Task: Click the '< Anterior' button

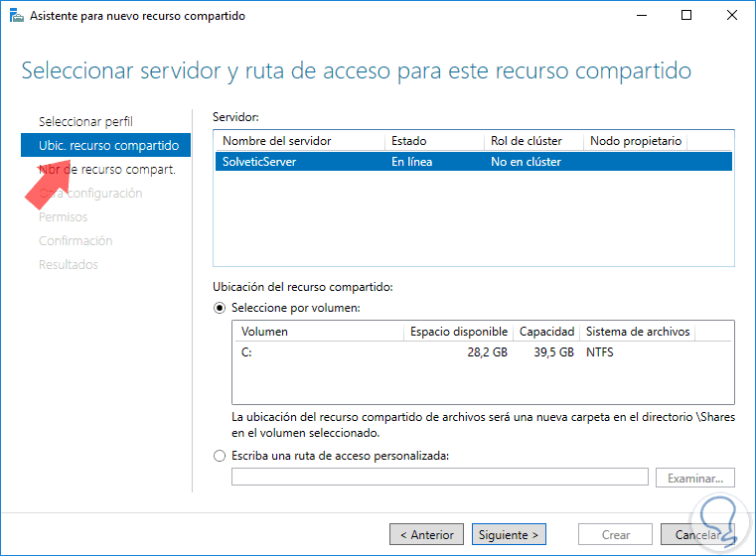Action: tap(427, 534)
